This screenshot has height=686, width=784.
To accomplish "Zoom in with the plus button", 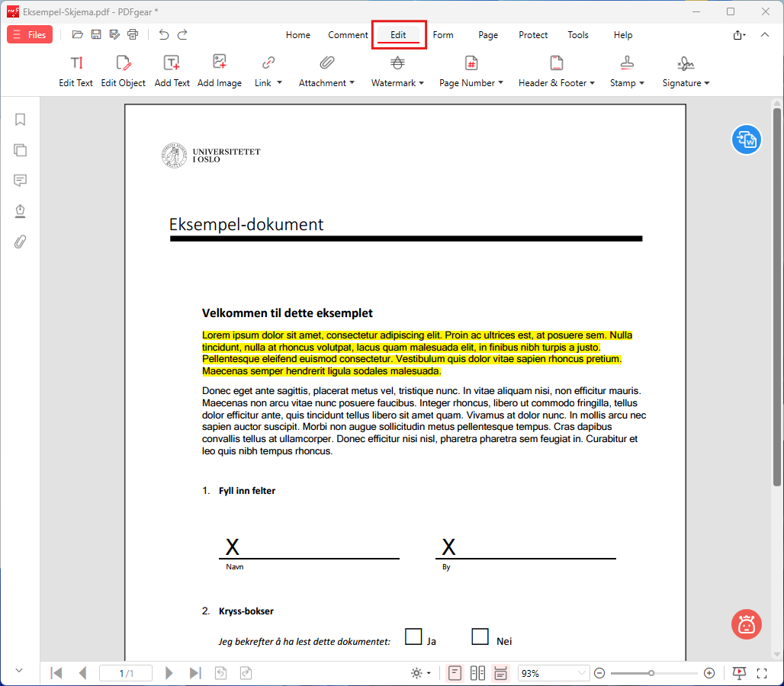I will pos(709,673).
